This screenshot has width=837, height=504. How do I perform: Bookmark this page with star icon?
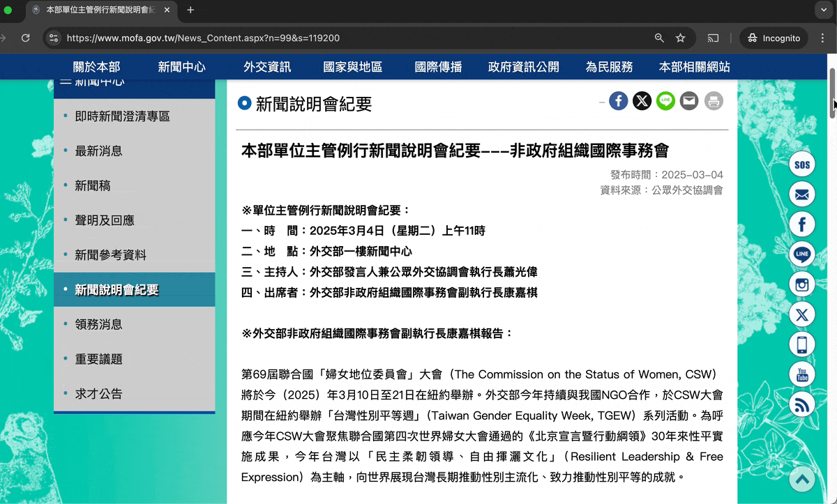pyautogui.click(x=681, y=38)
